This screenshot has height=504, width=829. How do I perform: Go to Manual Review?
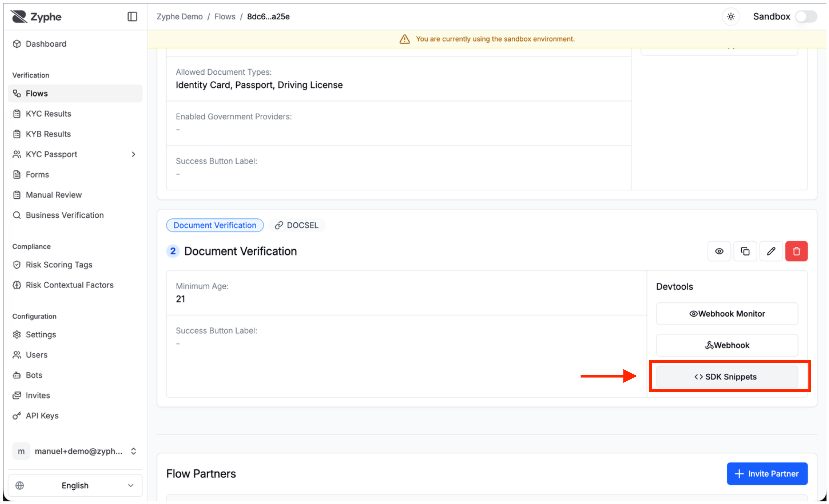(x=75, y=195)
